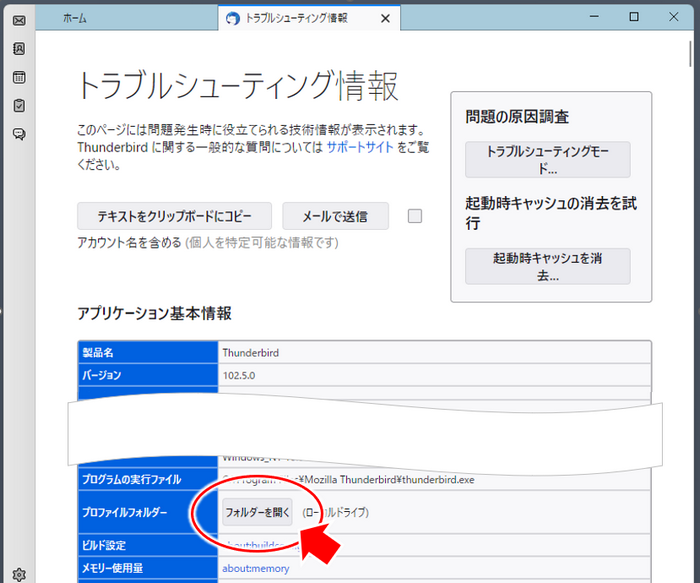Open the Tasks sidebar icon

pyautogui.click(x=19, y=105)
